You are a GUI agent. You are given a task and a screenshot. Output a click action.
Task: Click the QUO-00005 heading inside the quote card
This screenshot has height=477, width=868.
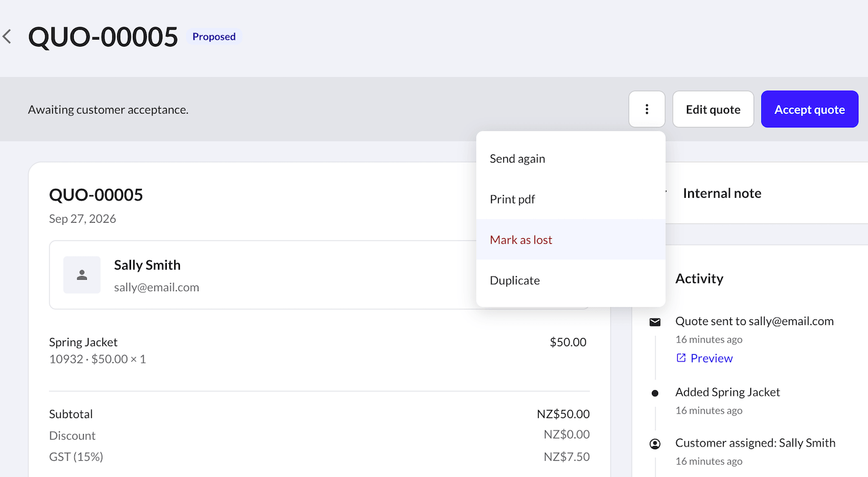click(96, 195)
